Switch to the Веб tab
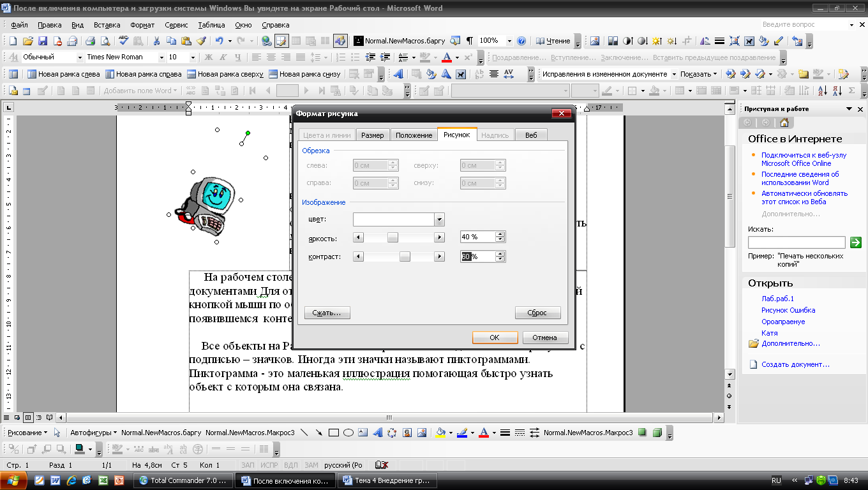Screen dimensions: 868x490 click(531, 135)
